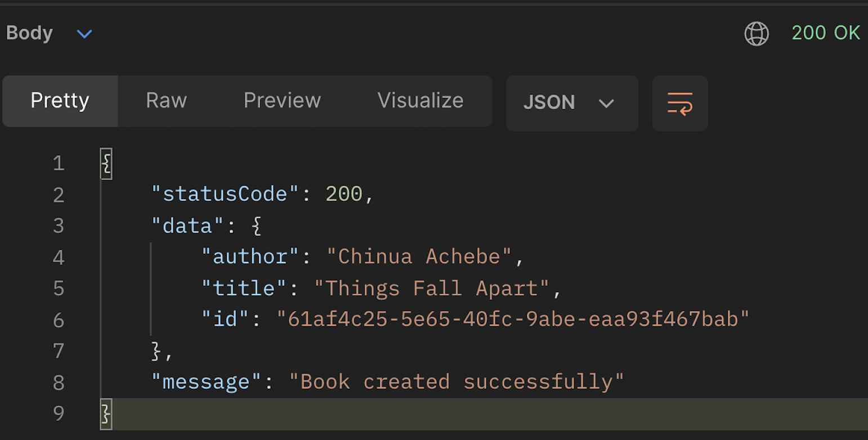Screen dimensions: 868x440
Task: Click the 200 OK status label
Action: pyautogui.click(x=826, y=33)
